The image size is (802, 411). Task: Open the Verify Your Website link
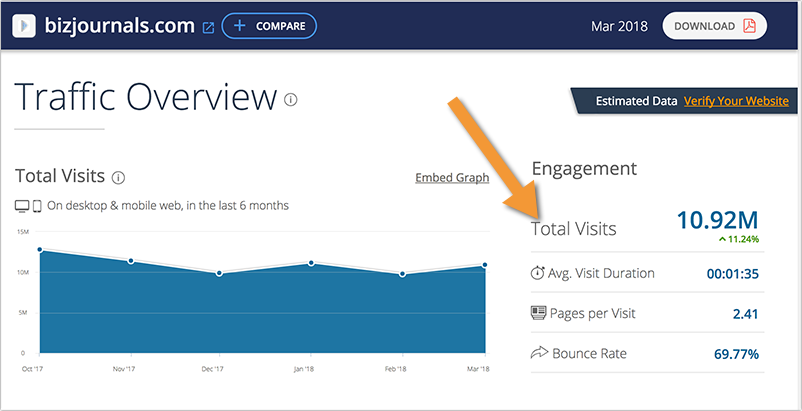pos(736,101)
